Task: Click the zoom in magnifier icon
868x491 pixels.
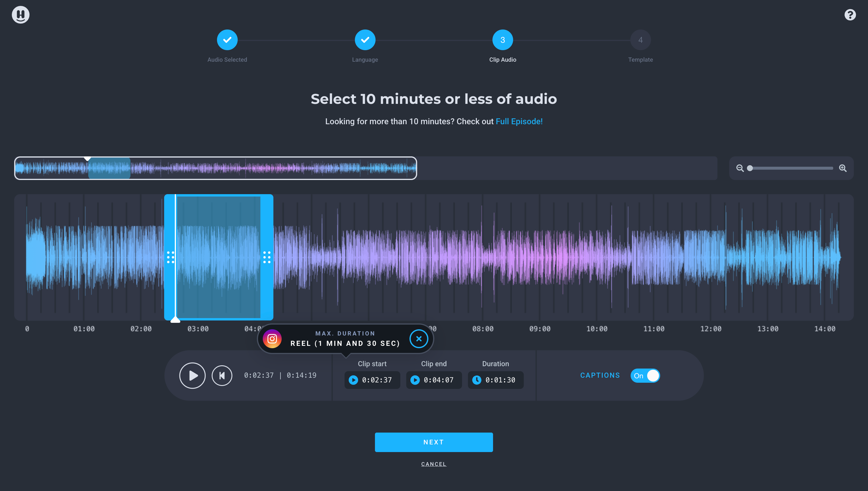Action: pyautogui.click(x=842, y=168)
